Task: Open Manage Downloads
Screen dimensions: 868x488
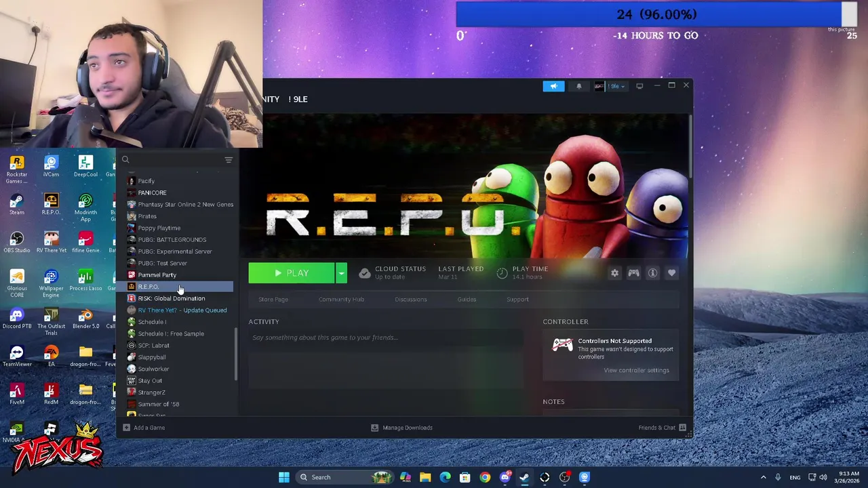Action: click(x=401, y=428)
